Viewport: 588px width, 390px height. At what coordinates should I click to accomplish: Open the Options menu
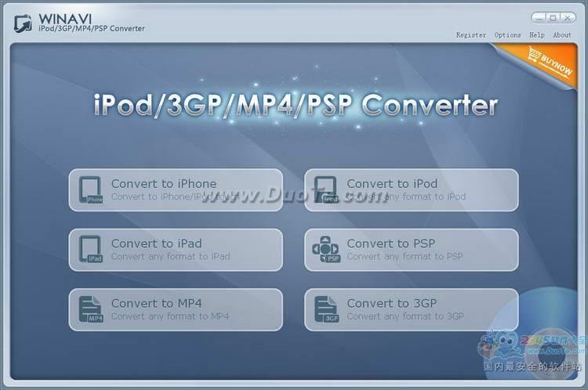pos(507,34)
